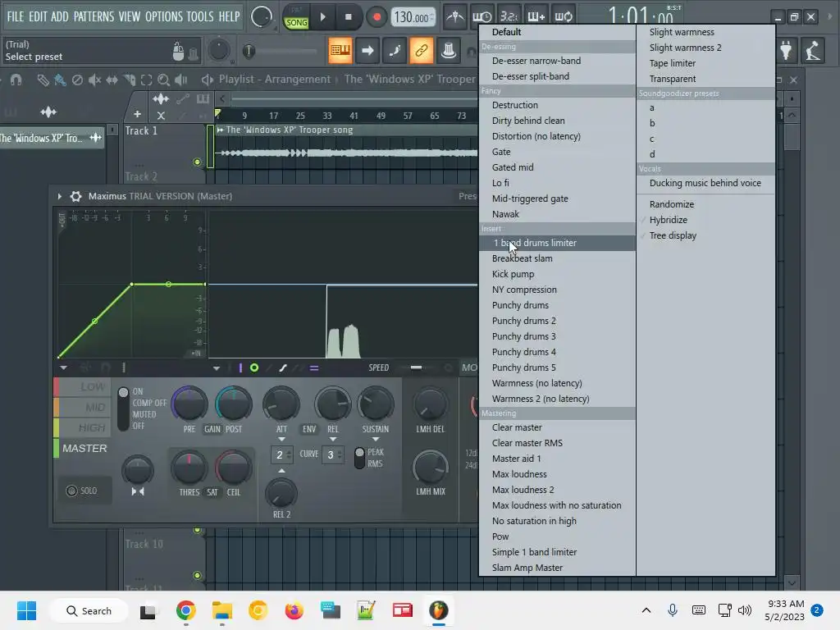Image resolution: width=840 pixels, height=630 pixels.
Task: Select the playlist mute tool
Action: coord(94,80)
